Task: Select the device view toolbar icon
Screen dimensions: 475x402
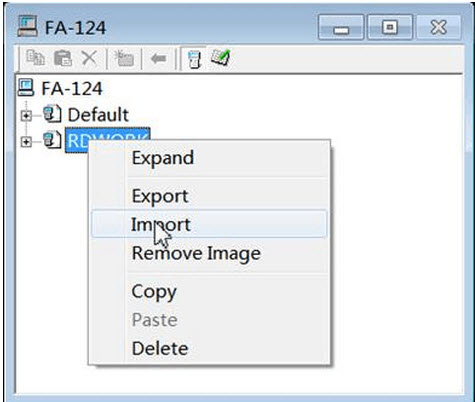Action: coord(194,59)
